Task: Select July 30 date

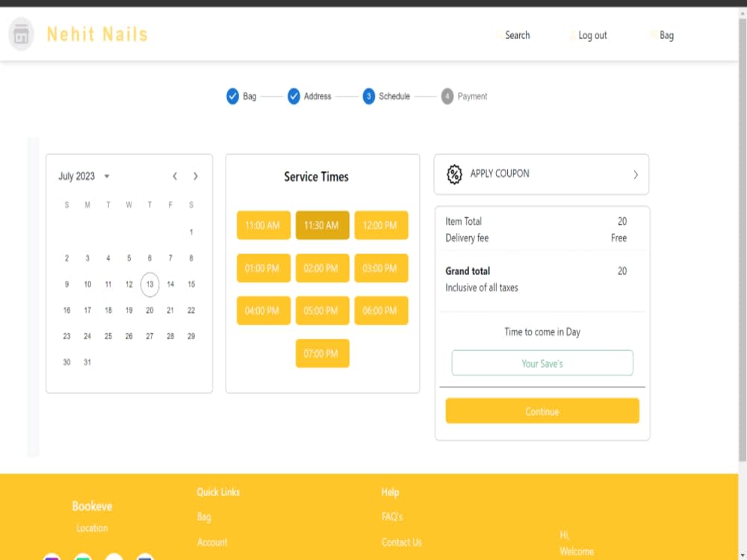Action: [x=66, y=362]
